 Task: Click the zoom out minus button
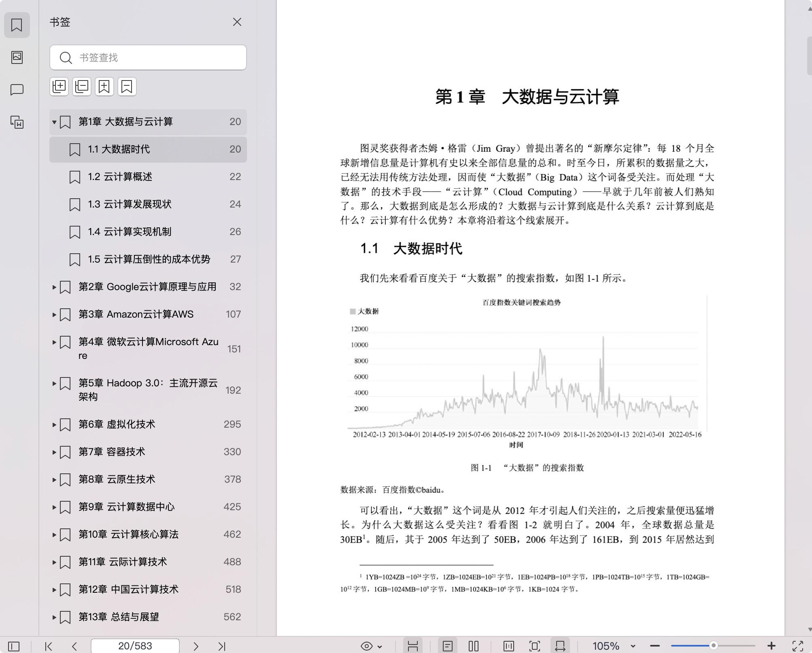coord(655,646)
